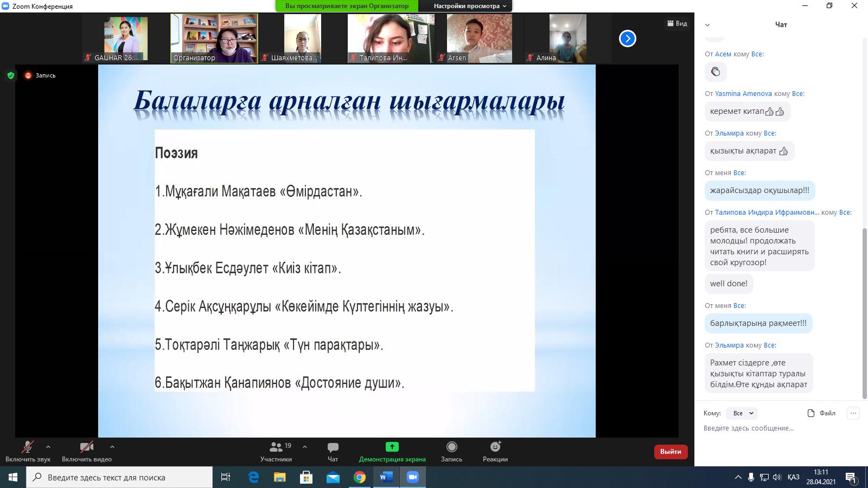The height and width of the screenshot is (488, 868).
Task: Click message 'барлықтарыңа рақмеет!!!'
Action: tap(758, 323)
